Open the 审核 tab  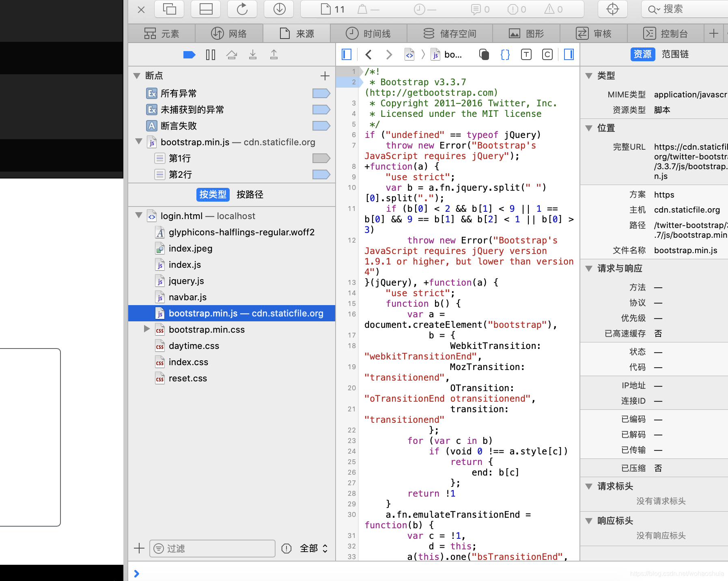pos(594,33)
